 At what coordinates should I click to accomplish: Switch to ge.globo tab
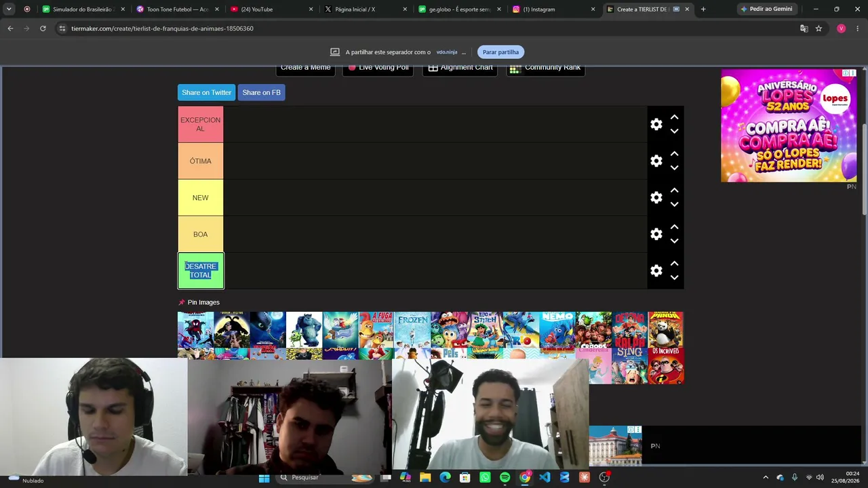click(x=460, y=9)
